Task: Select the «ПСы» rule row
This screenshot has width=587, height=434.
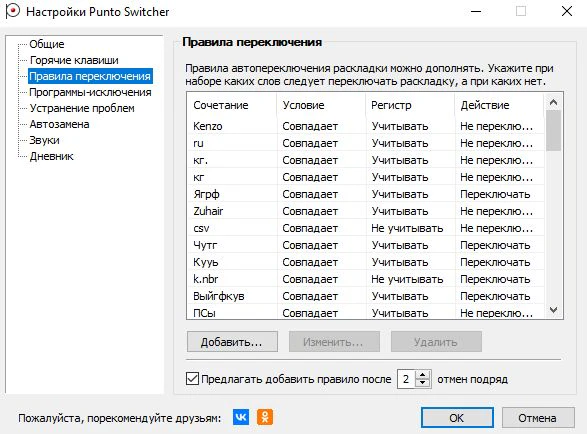Action: click(365, 312)
